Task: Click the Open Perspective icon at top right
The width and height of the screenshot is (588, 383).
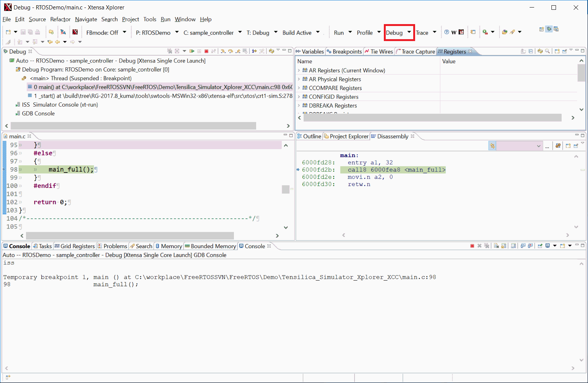Action: point(541,29)
